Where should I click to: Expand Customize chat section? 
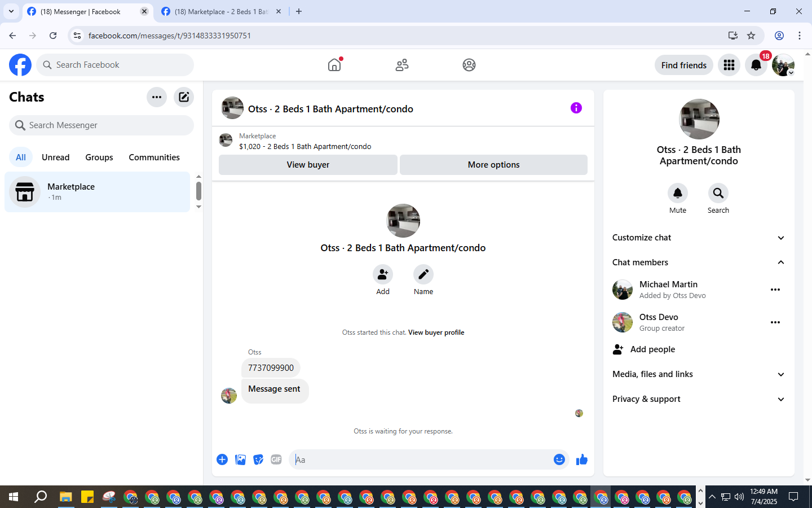[699, 238]
